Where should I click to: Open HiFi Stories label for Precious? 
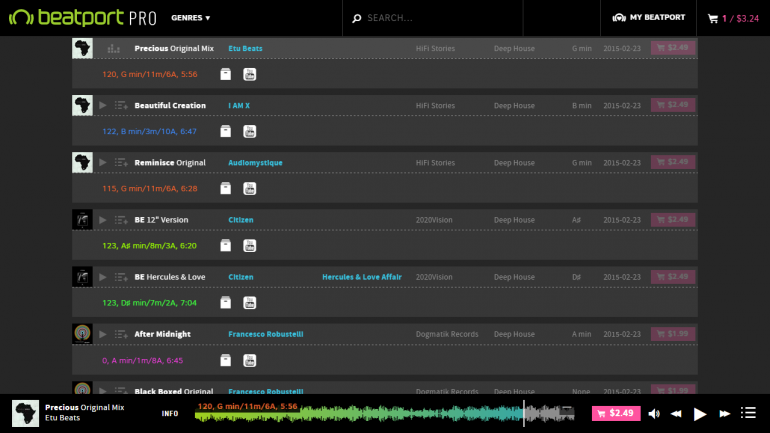(435, 48)
